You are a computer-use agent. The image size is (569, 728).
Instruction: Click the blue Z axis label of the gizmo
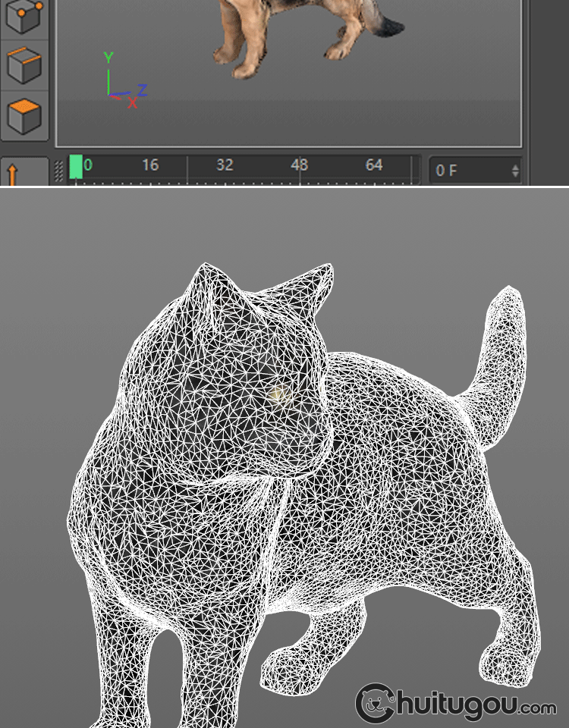(x=142, y=90)
